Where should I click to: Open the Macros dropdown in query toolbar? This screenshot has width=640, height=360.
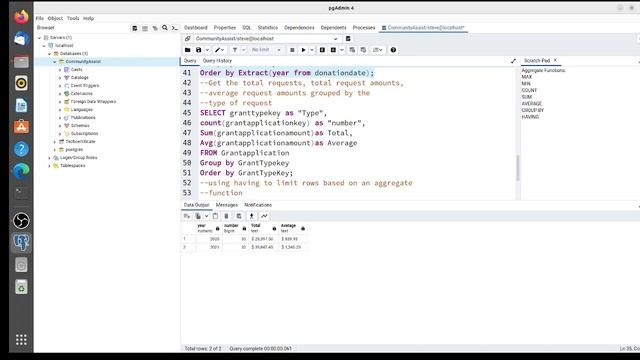(x=378, y=50)
